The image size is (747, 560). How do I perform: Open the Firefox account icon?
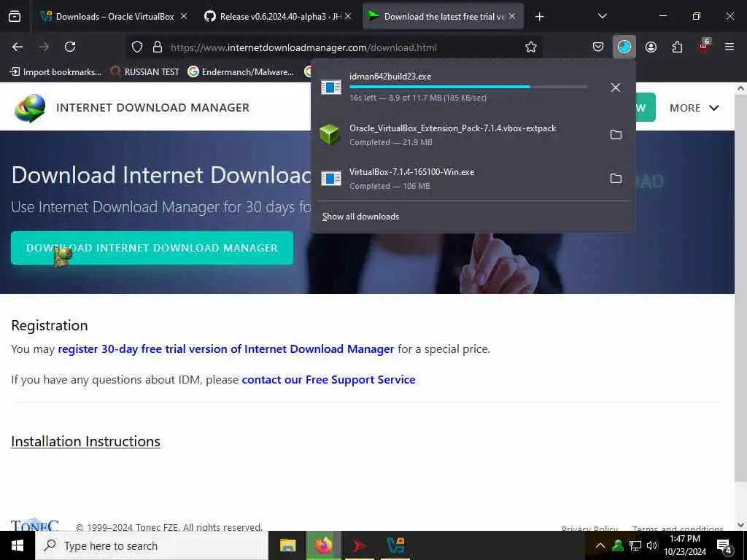point(651,47)
